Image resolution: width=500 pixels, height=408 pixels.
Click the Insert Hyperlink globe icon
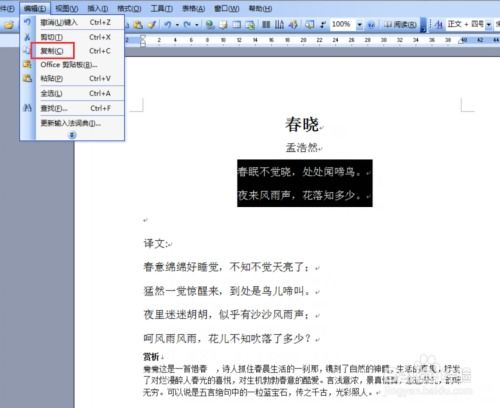pyautogui.click(x=210, y=25)
